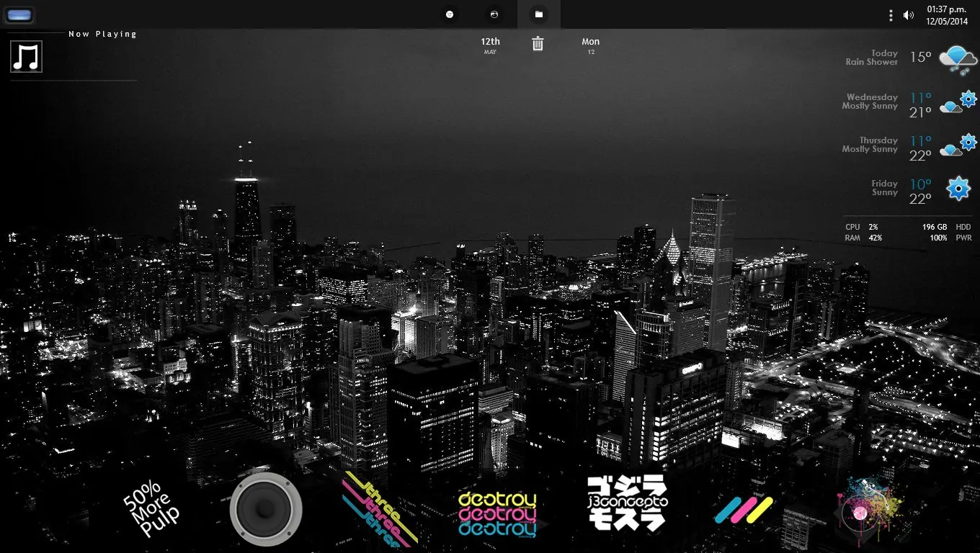The height and width of the screenshot is (553, 980).
Task: Open the clock showing 01:37 p.m.
Action: pos(947,15)
